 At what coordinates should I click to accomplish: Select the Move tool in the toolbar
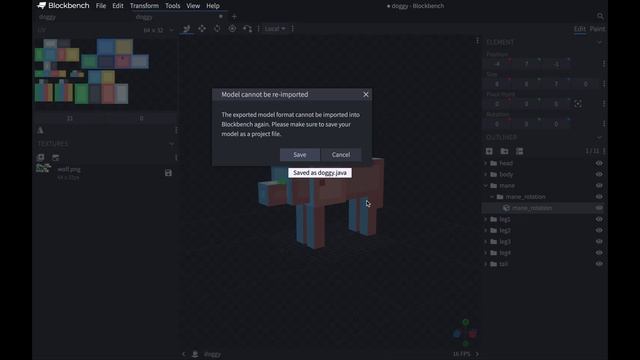(187, 29)
